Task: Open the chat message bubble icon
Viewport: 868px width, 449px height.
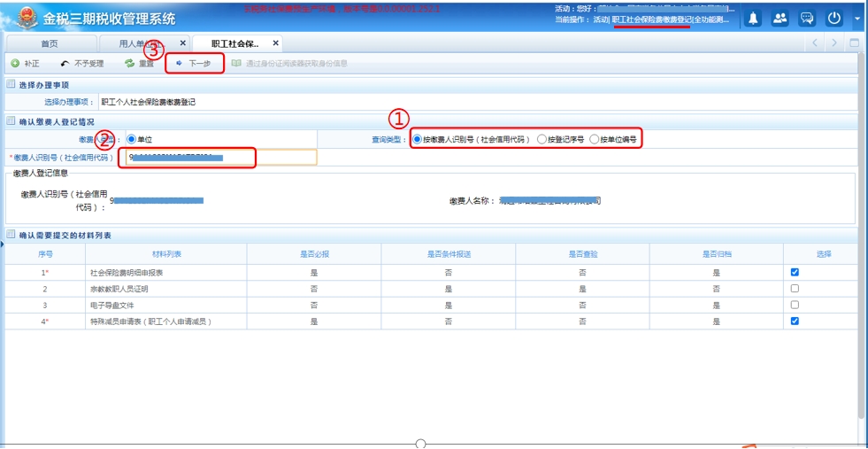Action: (x=806, y=19)
